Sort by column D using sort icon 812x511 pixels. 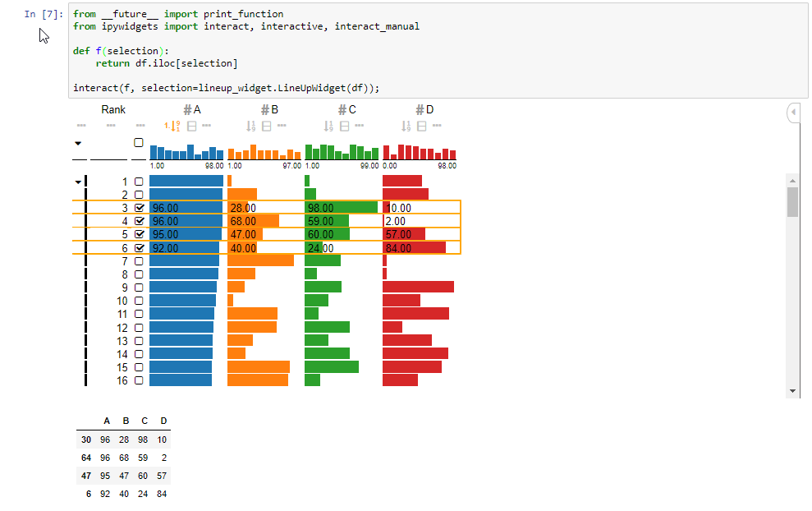click(x=406, y=126)
